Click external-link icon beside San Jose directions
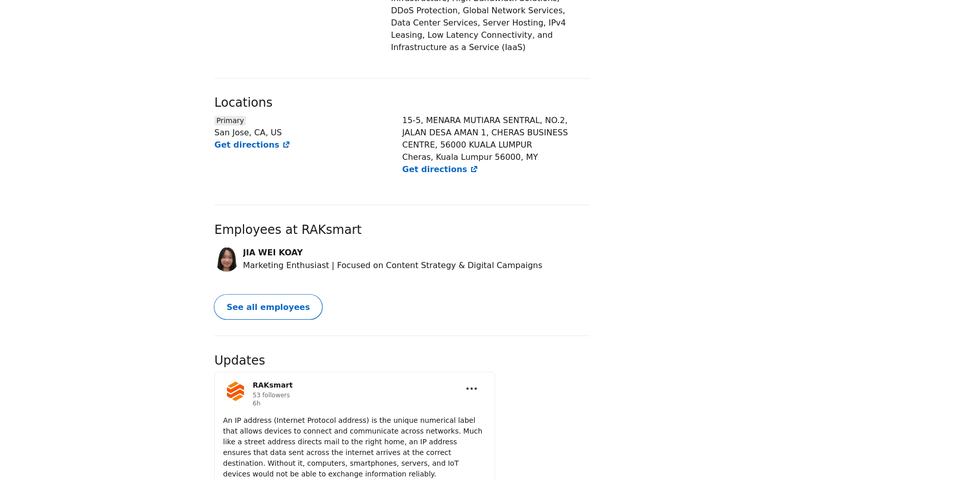Viewport: 980px width, 479px height. pos(286,145)
